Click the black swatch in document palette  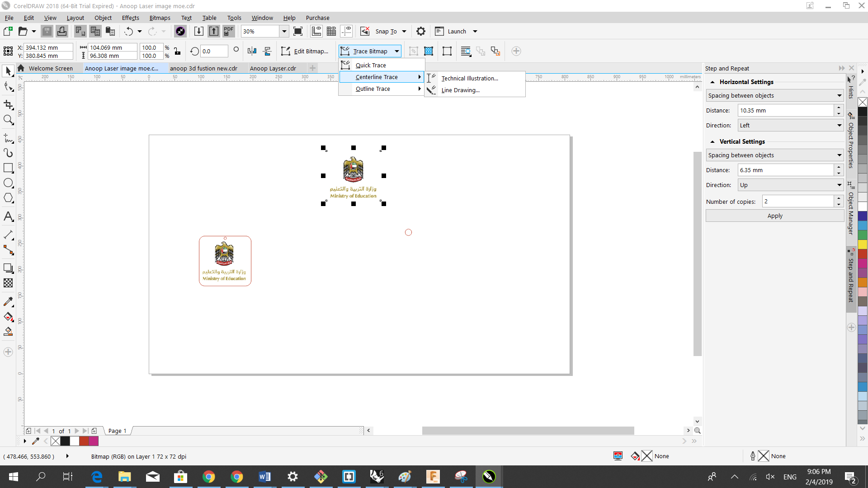click(65, 441)
